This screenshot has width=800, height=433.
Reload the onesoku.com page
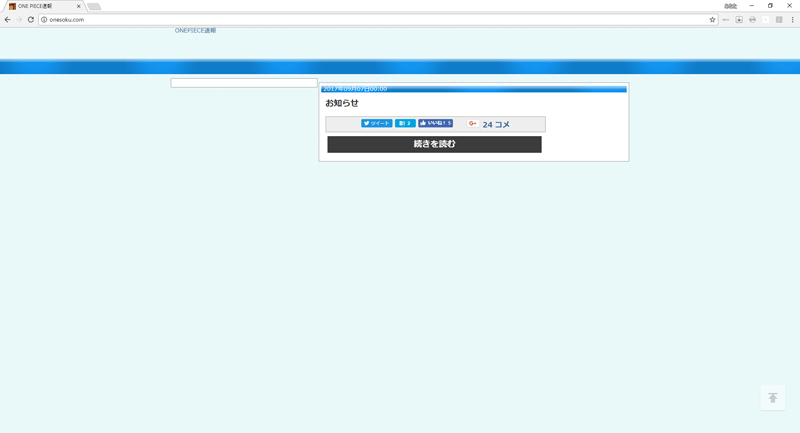[31, 19]
